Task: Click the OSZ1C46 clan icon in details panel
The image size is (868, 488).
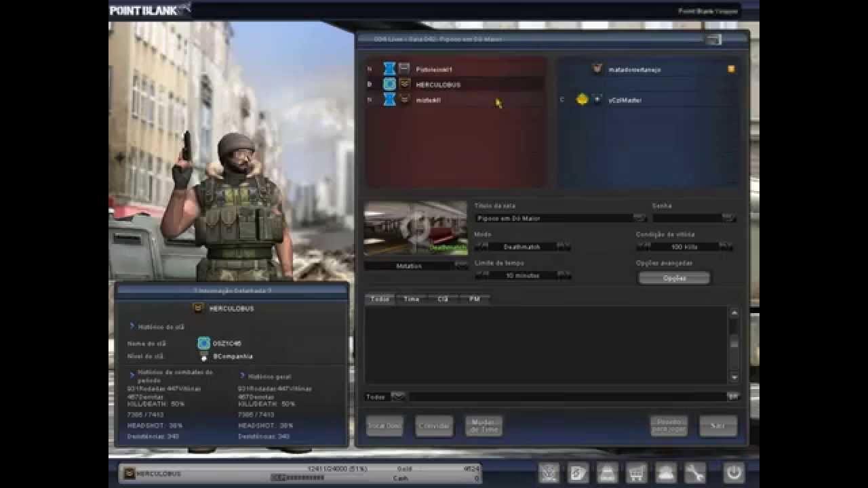Action: [203, 343]
